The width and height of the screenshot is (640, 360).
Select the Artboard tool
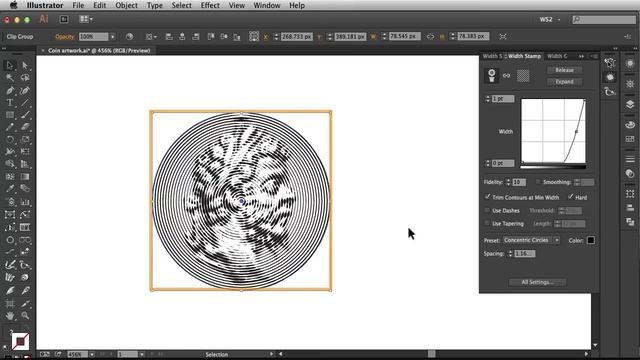(x=10, y=303)
